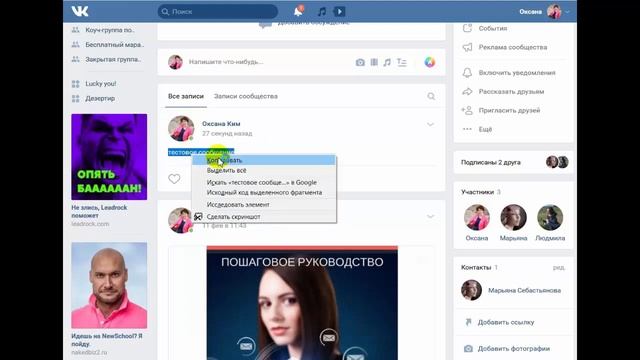Open leadrock.com ad link
Viewport: 640px width, 360px height.
(90, 224)
